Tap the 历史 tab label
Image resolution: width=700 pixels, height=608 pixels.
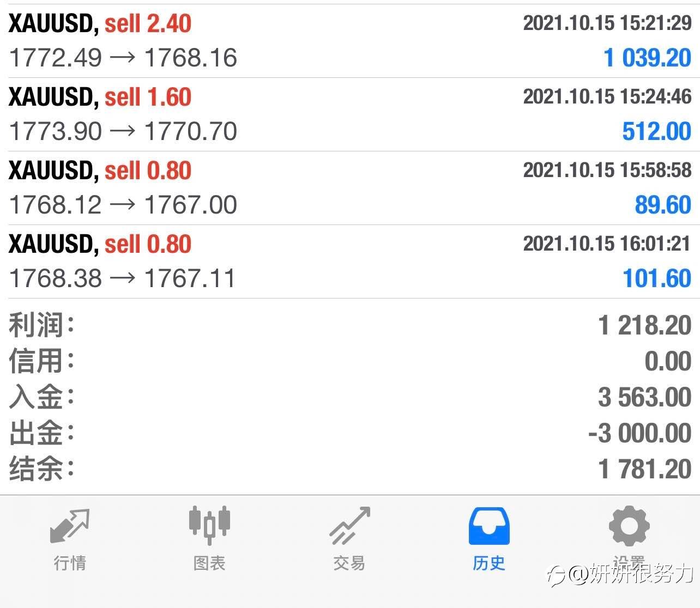tap(489, 563)
